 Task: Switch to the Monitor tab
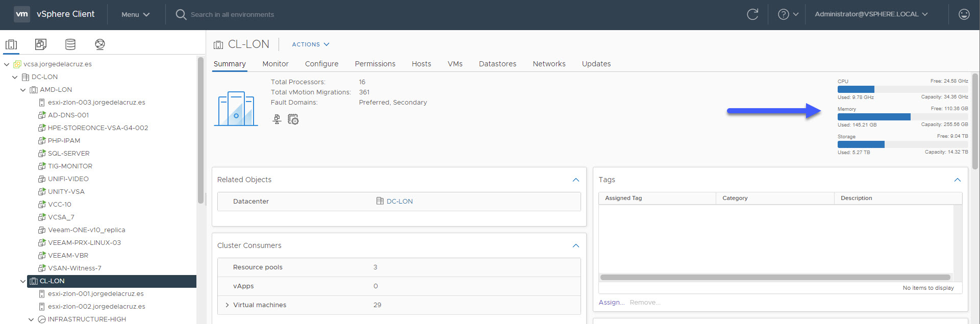coord(275,64)
